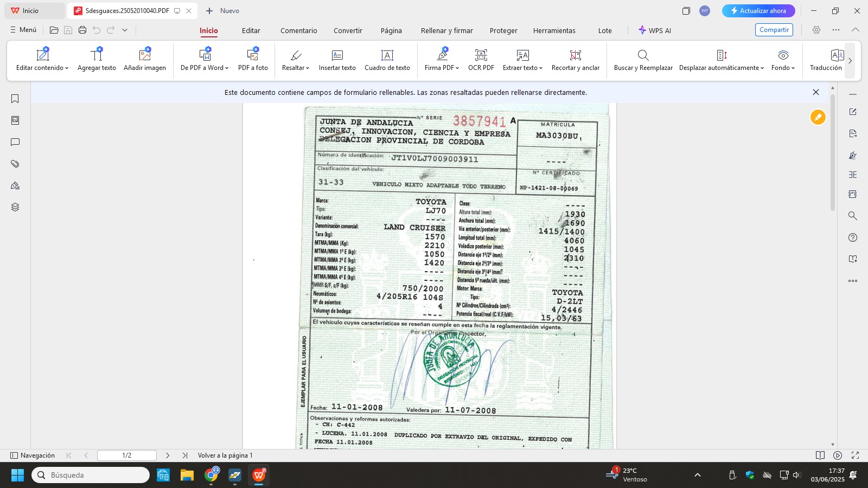Open the comments sidebar panel
Image resolution: width=868 pixels, height=488 pixels.
[x=15, y=142]
